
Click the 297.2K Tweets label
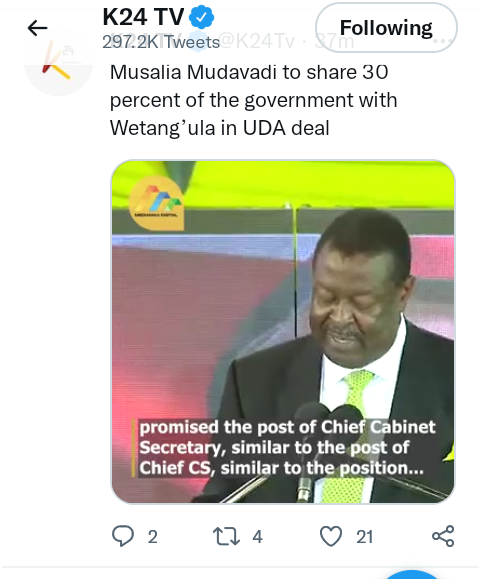tap(161, 42)
